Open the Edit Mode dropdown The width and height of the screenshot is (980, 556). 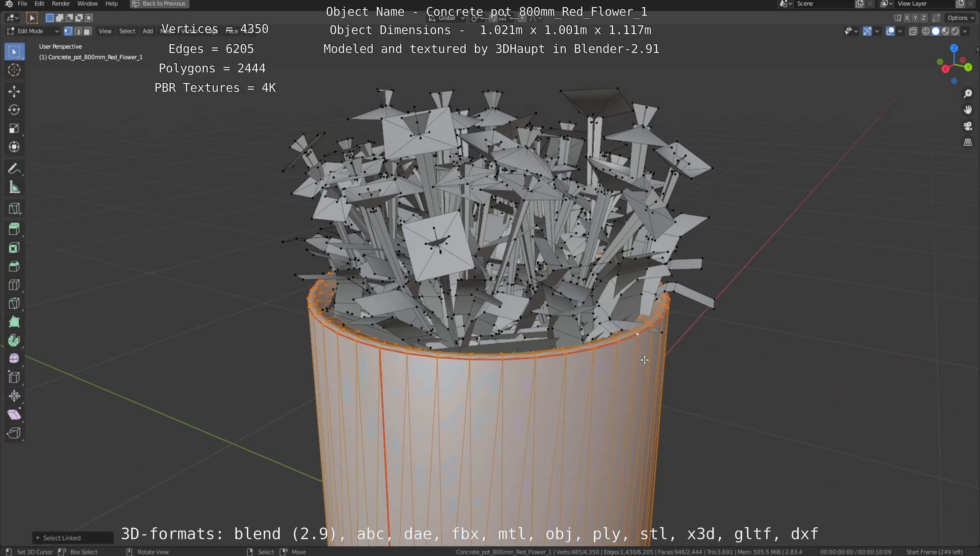[33, 31]
